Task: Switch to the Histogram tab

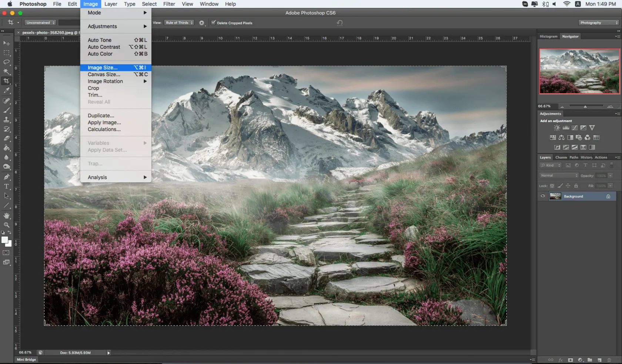Action: pos(548,37)
